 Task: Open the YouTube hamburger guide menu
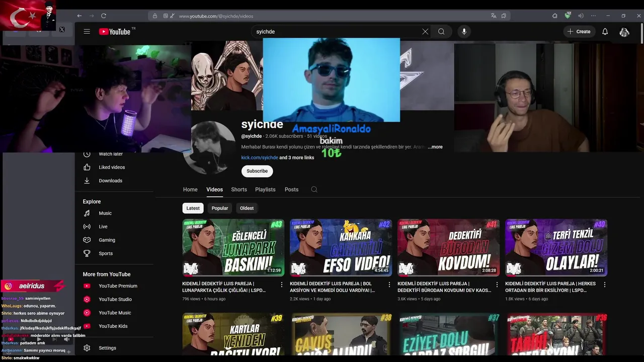87,32
